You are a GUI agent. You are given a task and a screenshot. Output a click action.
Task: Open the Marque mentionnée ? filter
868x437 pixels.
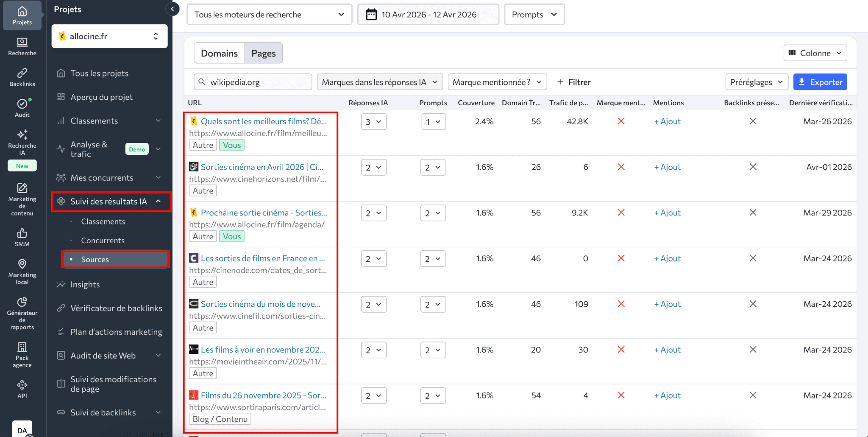click(497, 82)
